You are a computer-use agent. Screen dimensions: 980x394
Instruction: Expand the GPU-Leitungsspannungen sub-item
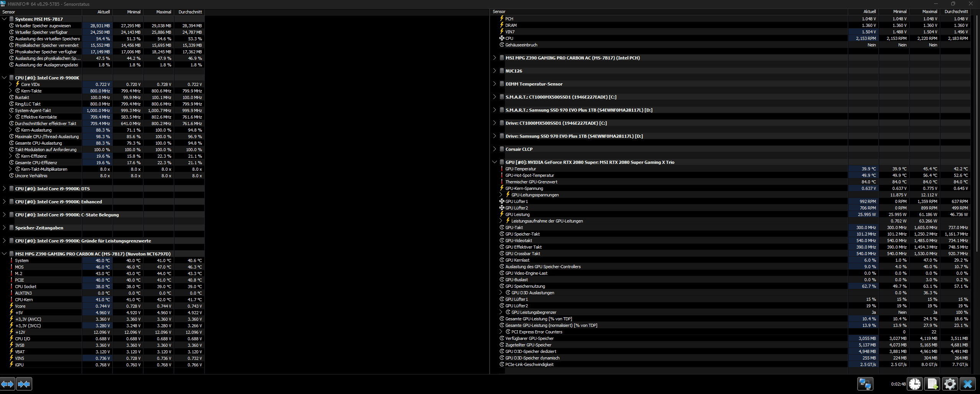click(x=501, y=195)
